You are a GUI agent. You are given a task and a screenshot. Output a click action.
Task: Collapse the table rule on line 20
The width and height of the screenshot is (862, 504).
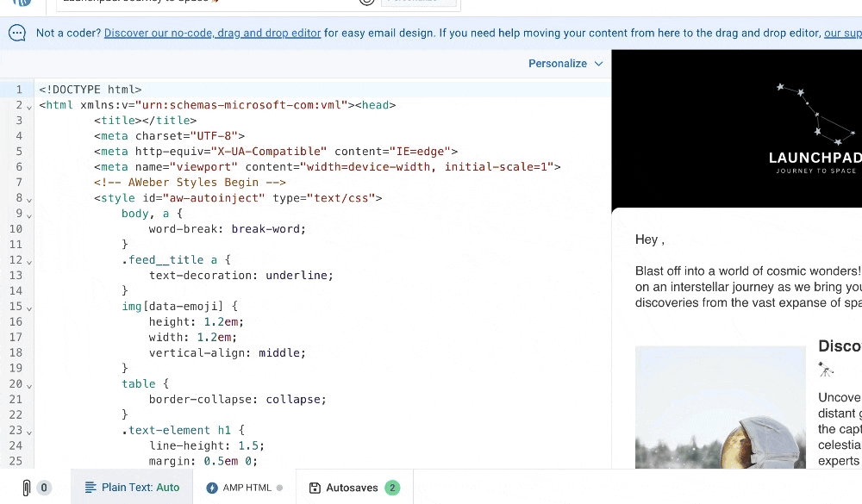point(28,384)
